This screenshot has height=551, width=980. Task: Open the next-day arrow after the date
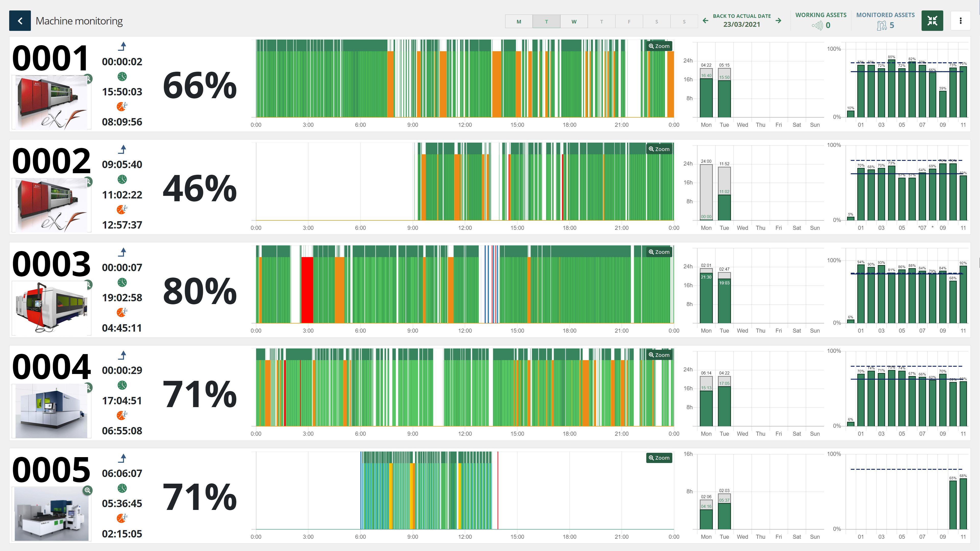[x=778, y=21]
